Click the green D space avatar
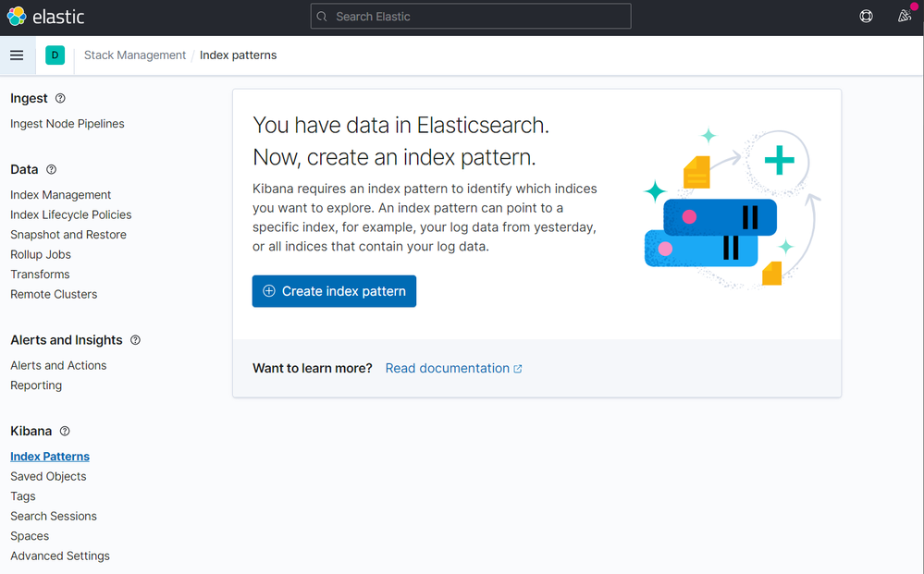The height and width of the screenshot is (574, 924). point(55,55)
